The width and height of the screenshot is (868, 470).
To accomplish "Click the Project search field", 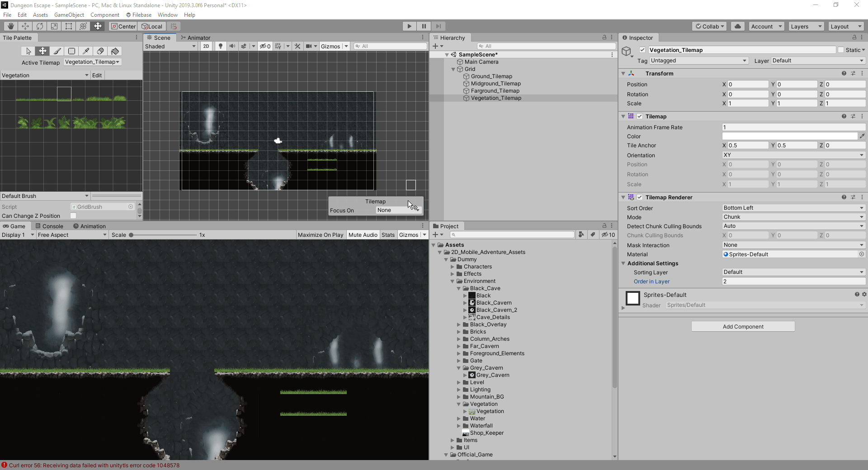I will (513, 235).
